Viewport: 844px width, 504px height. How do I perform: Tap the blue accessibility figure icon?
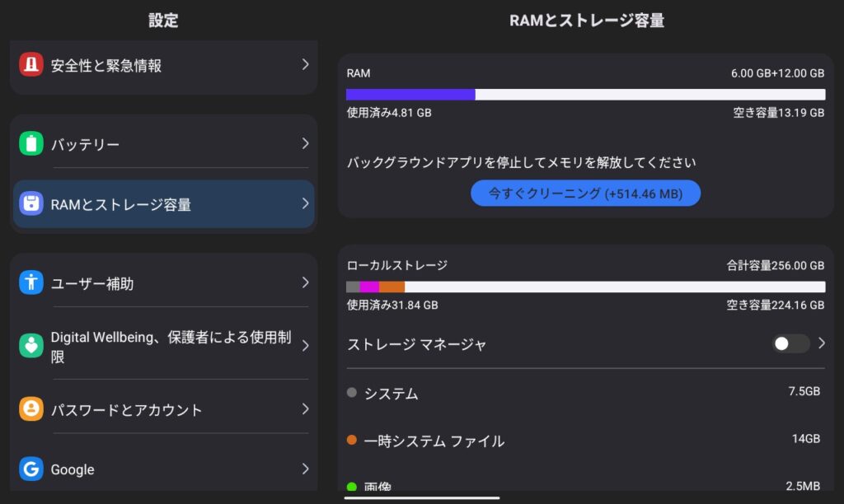click(31, 282)
